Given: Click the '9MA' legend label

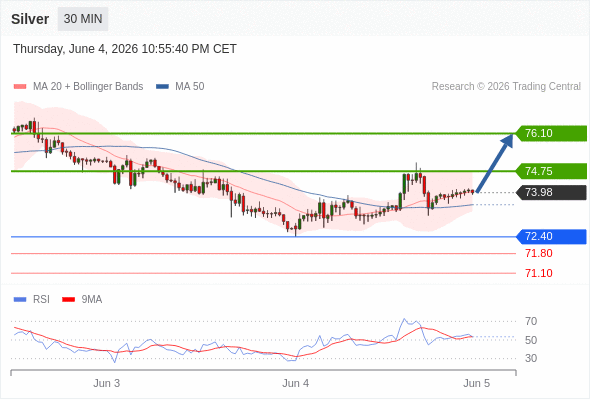Looking at the screenshot, I should tap(92, 300).
